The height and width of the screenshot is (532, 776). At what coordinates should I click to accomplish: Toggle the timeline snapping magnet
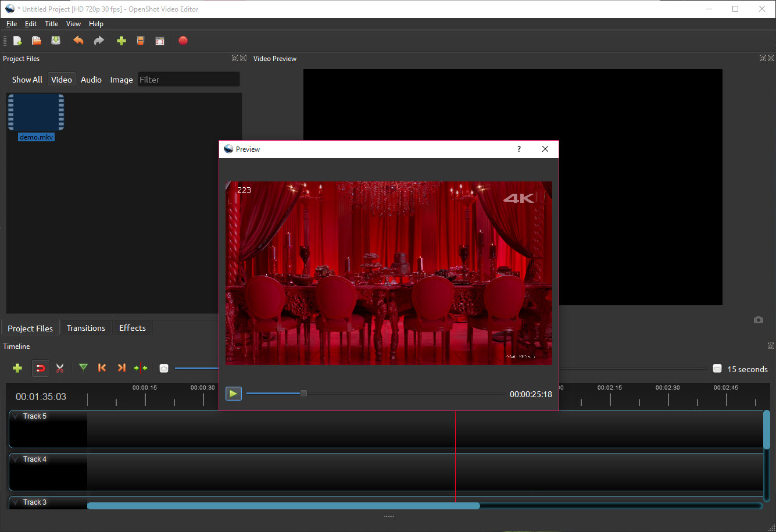[41, 368]
